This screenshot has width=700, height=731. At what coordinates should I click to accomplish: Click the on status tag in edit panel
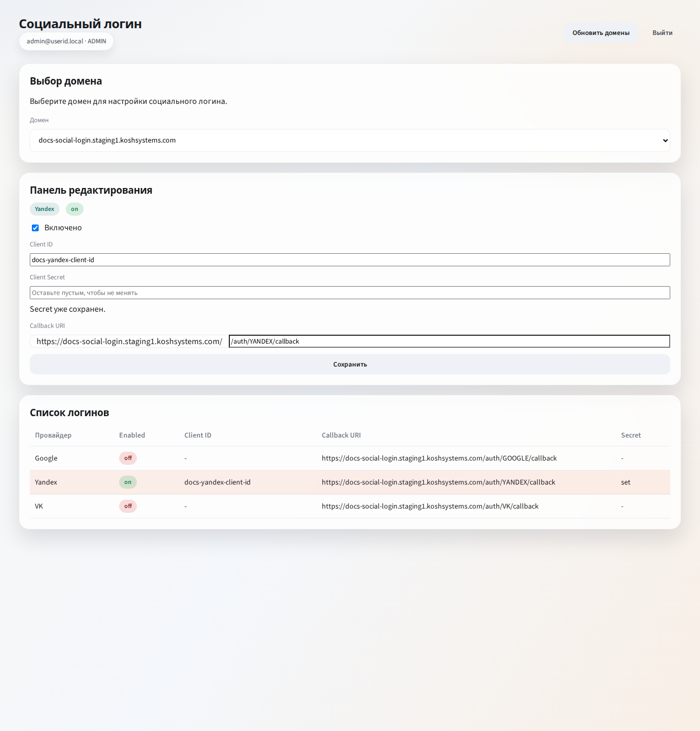[75, 209]
